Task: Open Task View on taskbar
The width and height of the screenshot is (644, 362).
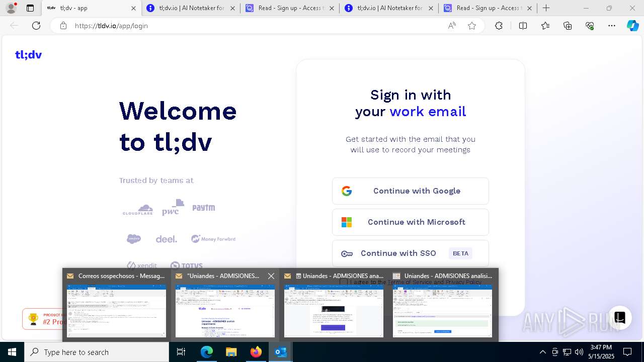Action: pyautogui.click(x=181, y=352)
